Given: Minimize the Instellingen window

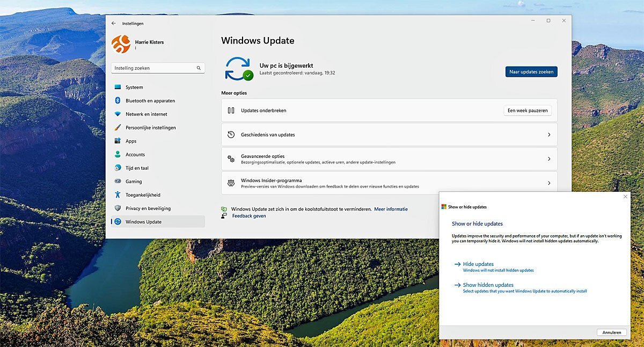Looking at the screenshot, I should coord(532,20).
